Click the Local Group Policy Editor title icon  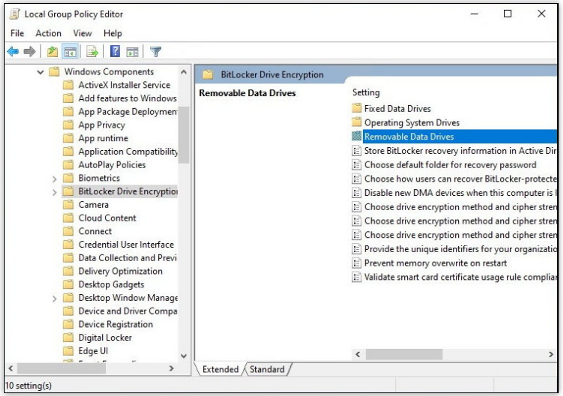[x=14, y=14]
